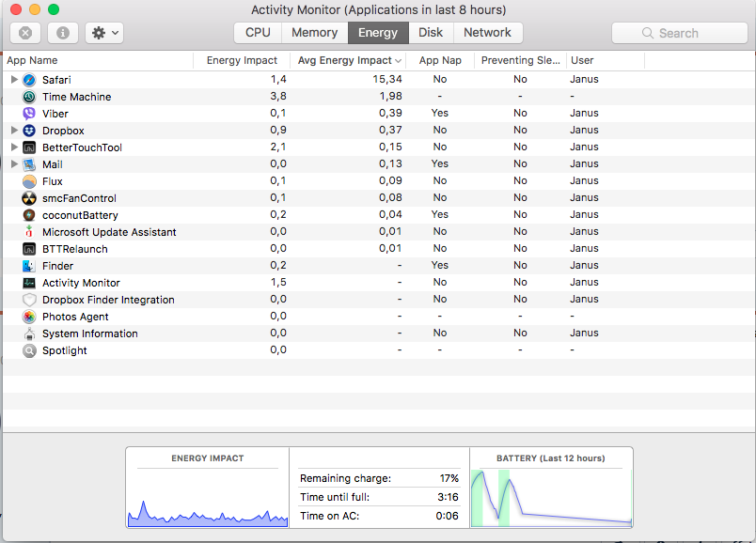This screenshot has height=543, width=756.
Task: Select the Viber app icon
Action: click(29, 114)
